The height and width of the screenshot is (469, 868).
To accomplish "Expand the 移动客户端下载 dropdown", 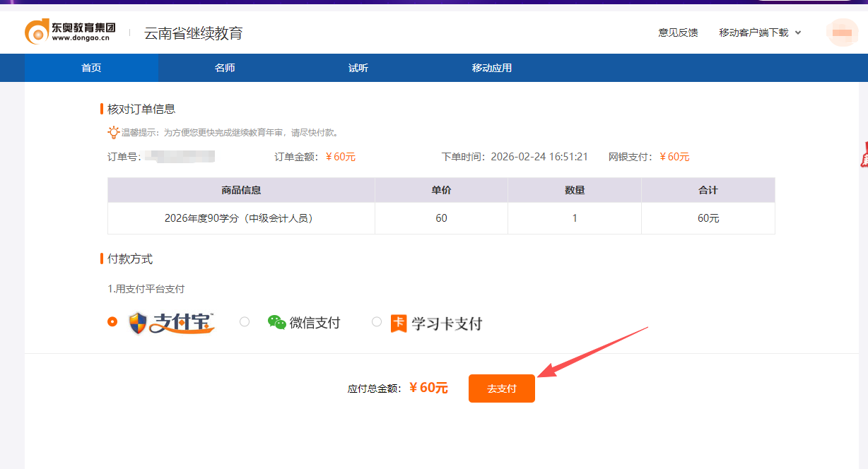I will coord(753,32).
